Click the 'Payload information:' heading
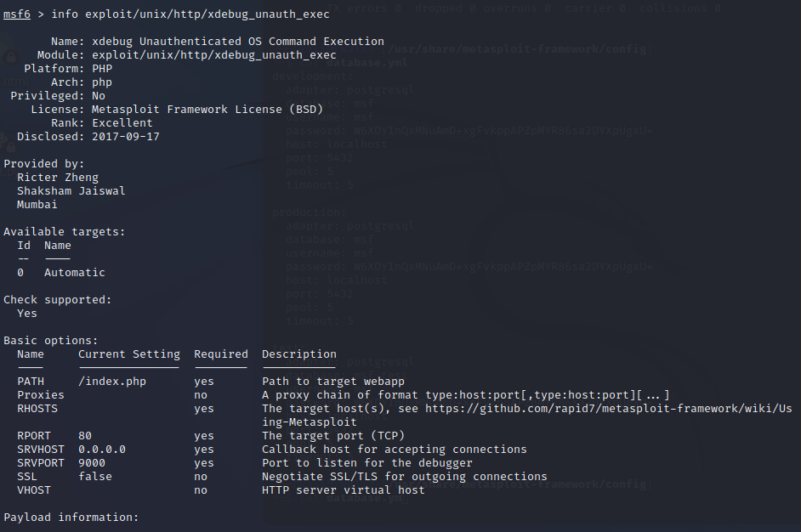Viewport: 801px width, 532px height. pos(71,518)
